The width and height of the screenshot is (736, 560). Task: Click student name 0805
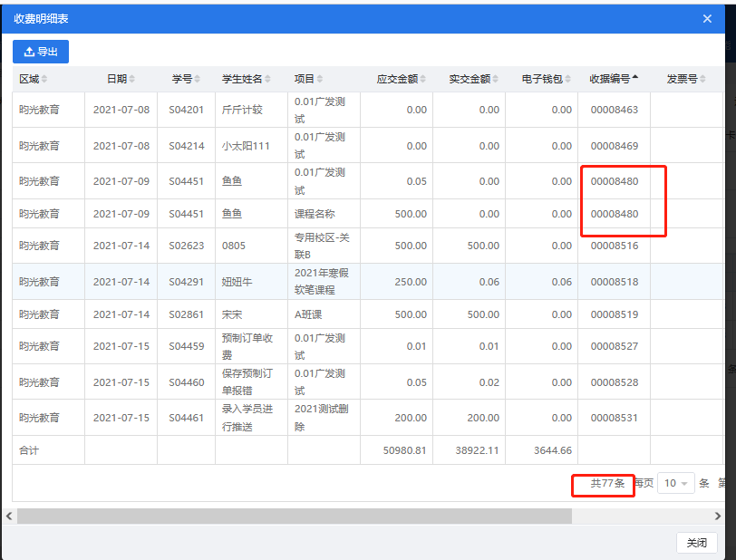[233, 246]
